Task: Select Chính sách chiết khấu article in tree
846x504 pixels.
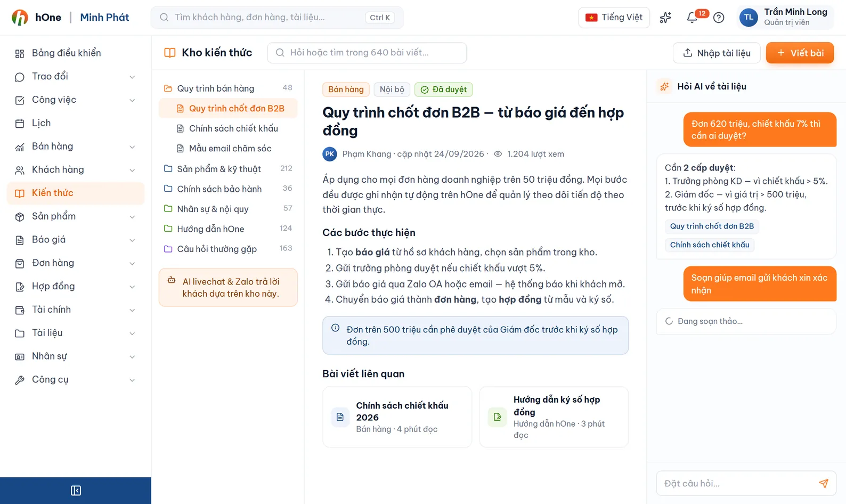Action: coord(228,128)
